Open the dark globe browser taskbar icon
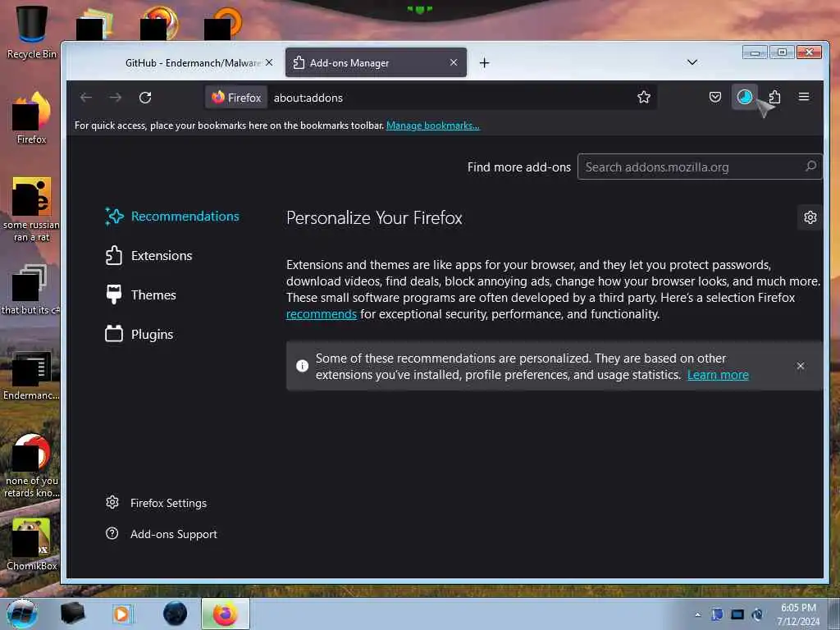The width and height of the screenshot is (840, 630). click(176, 614)
